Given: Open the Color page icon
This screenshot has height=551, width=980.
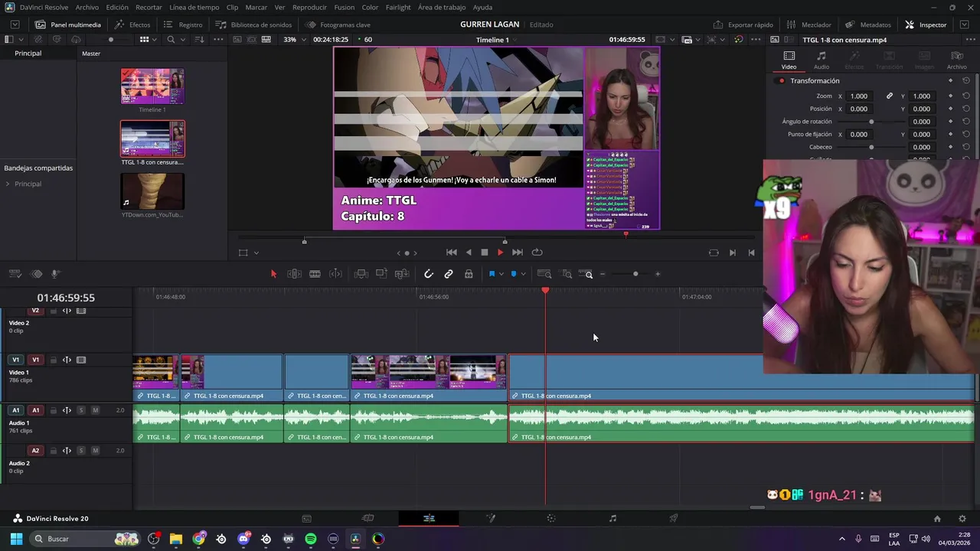Looking at the screenshot, I should coord(551,518).
